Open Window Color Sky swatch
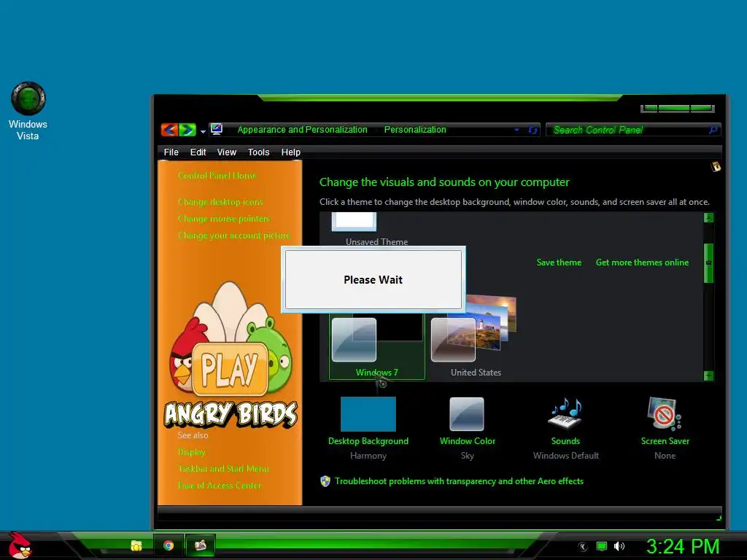 pos(467,414)
